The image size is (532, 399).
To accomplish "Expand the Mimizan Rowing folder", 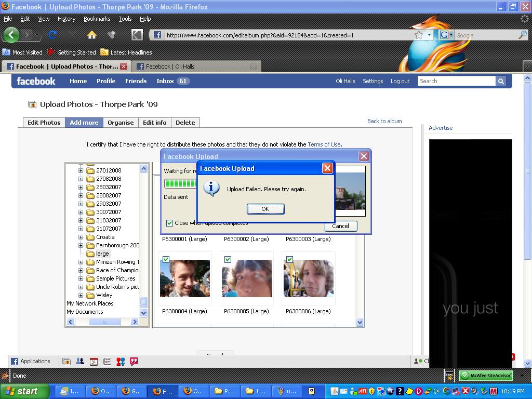I will pyautogui.click(x=81, y=262).
